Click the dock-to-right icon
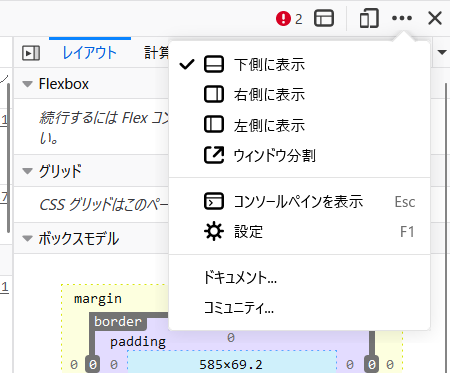The width and height of the screenshot is (450, 373). coord(214,94)
